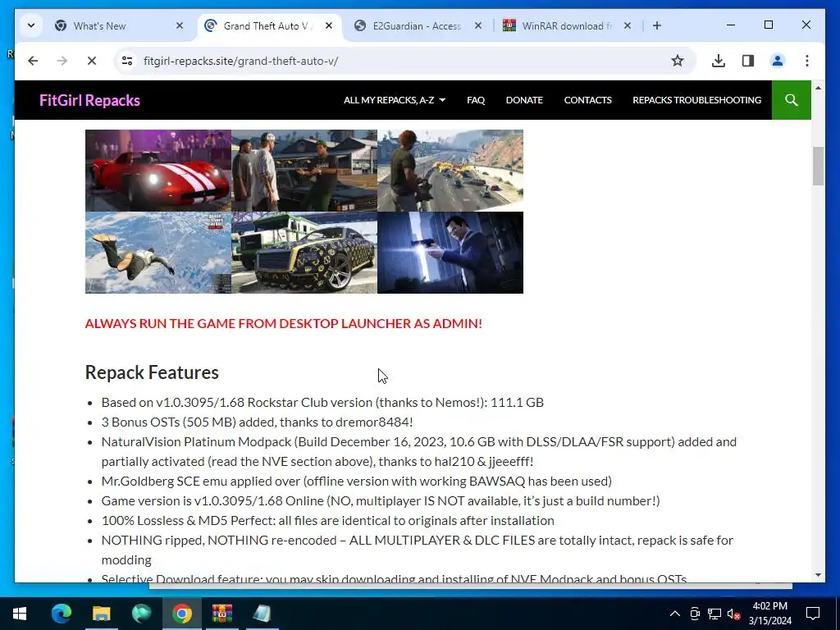The image size is (840, 630).
Task: Click the page vertical scrollbar thumb
Action: (x=818, y=166)
